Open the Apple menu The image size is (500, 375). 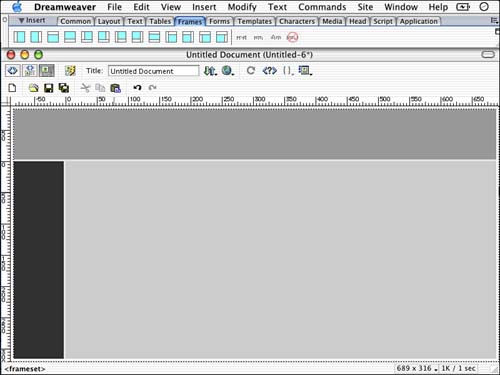point(17,7)
